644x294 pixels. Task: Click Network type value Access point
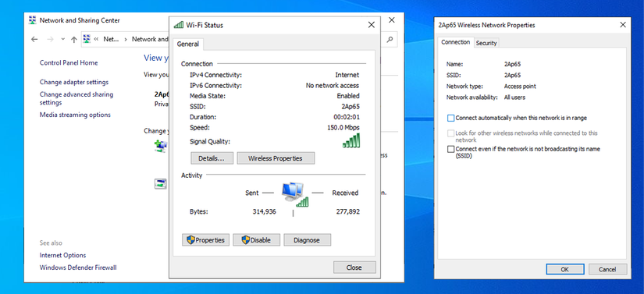(520, 87)
